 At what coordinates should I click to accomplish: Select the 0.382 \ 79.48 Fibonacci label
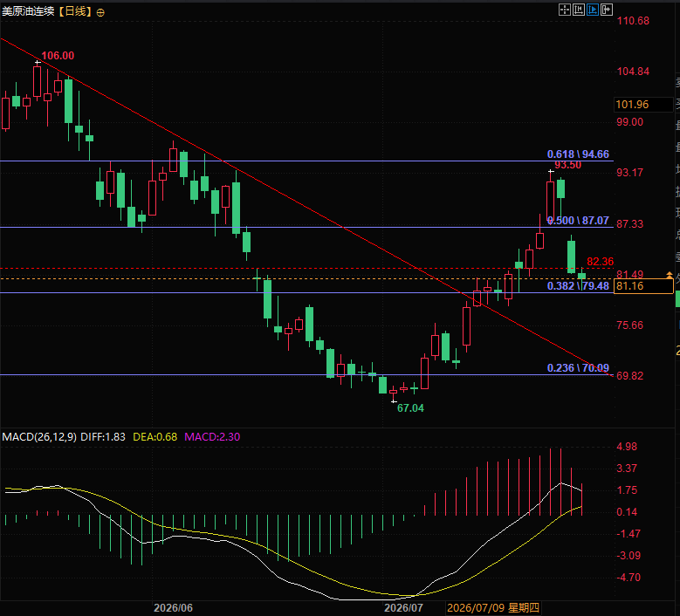578,285
